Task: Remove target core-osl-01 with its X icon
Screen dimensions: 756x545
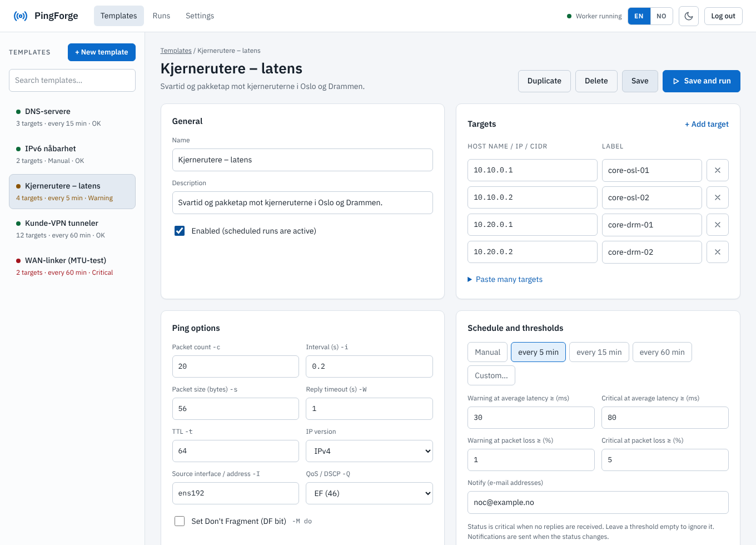Action: [x=718, y=170]
